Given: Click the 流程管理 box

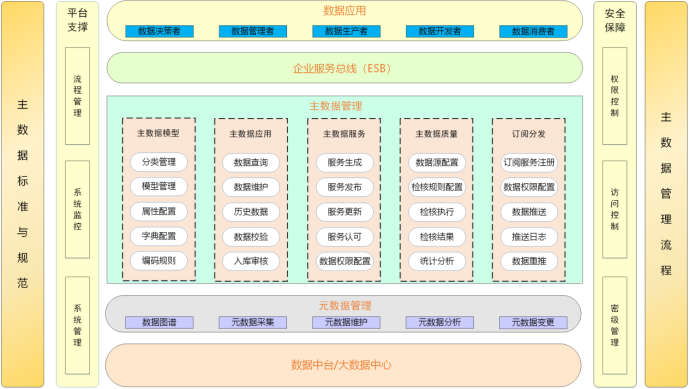Looking at the screenshot, I should 77,96.
